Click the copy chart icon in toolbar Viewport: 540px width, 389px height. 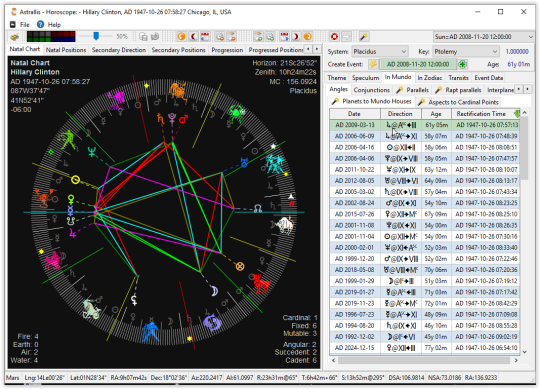pos(143,36)
